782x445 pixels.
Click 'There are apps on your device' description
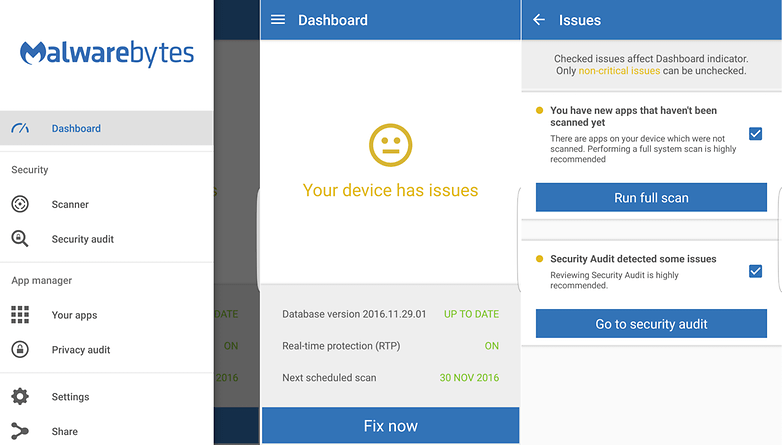tap(643, 149)
